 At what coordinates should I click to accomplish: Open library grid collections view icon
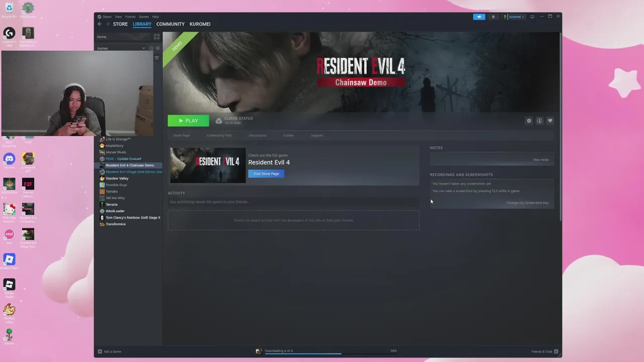(x=156, y=37)
